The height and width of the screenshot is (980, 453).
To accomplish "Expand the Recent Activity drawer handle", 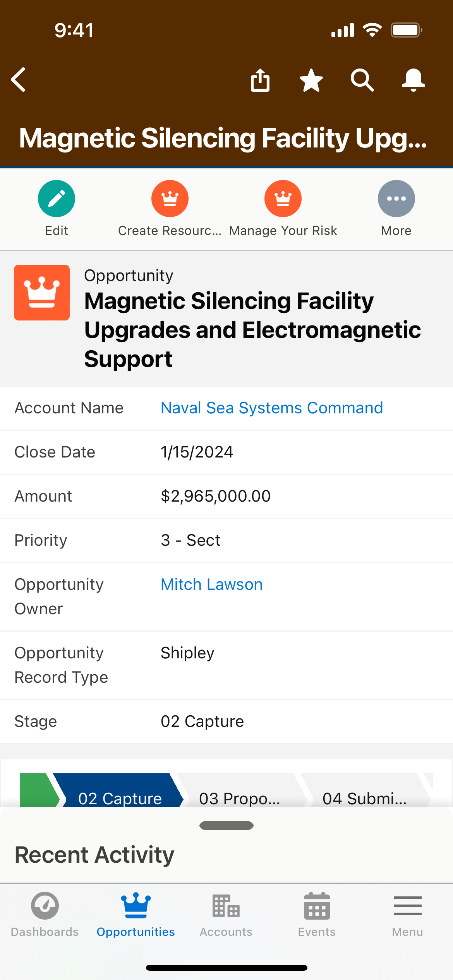I will (226, 826).
